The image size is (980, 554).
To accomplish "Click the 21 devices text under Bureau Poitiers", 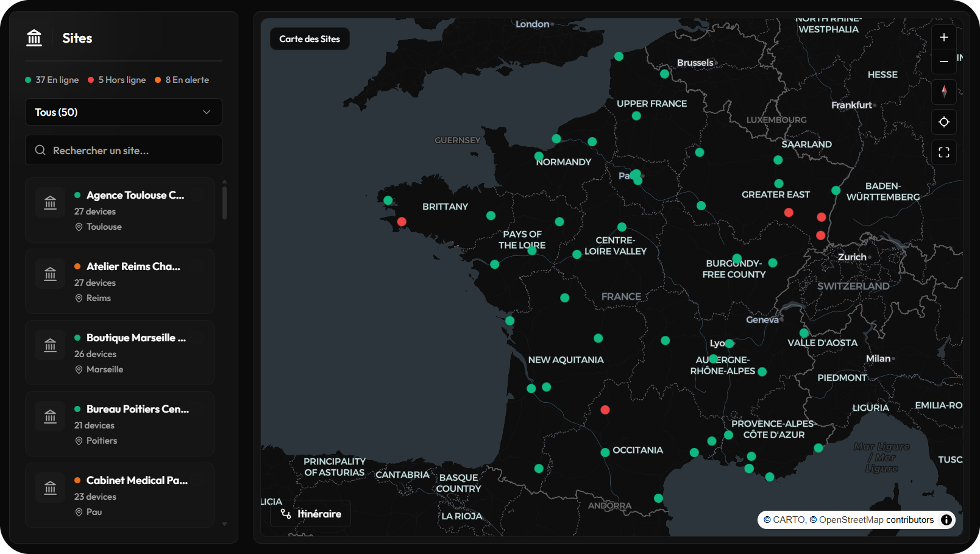I will (94, 425).
